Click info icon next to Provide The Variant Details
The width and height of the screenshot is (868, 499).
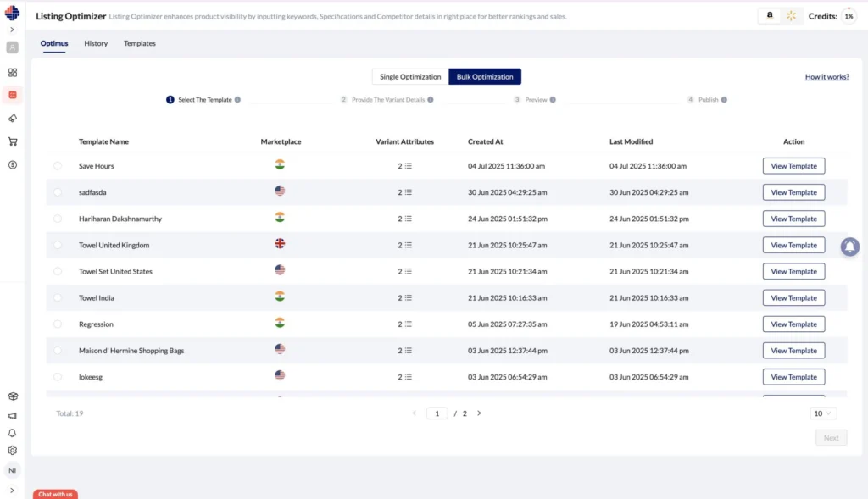430,100
